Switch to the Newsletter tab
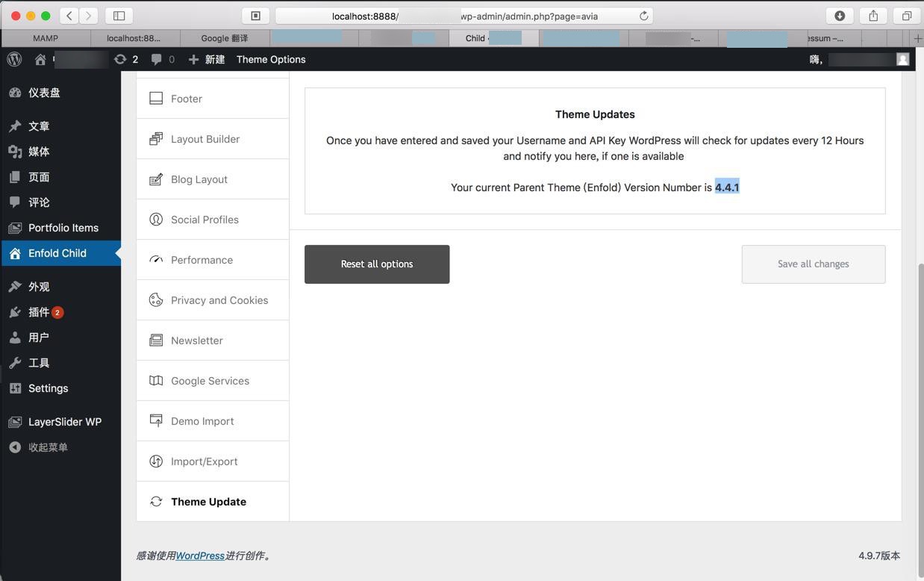924x581 pixels. tap(213, 341)
